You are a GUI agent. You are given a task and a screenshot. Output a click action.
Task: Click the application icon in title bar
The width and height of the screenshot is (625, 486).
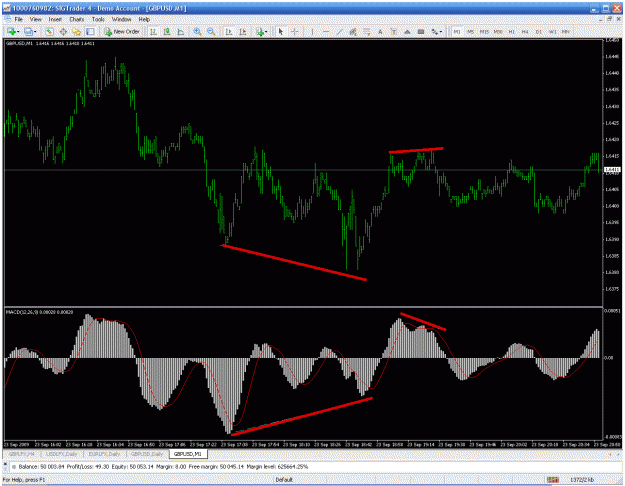(x=7, y=8)
